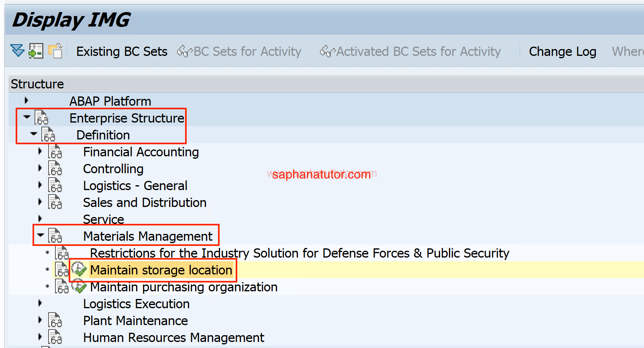Execute the Maintain storage location activity icon
The image size is (644, 348).
point(79,270)
